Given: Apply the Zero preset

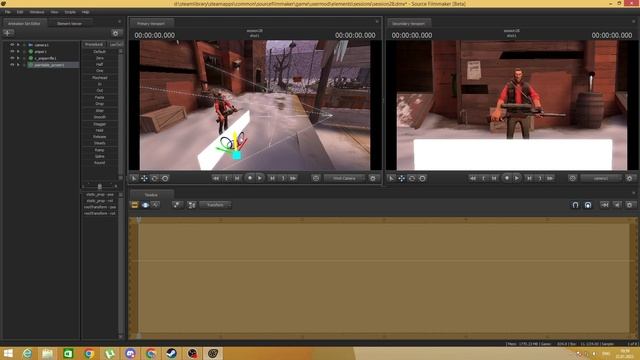Looking at the screenshot, I should coord(100,58).
